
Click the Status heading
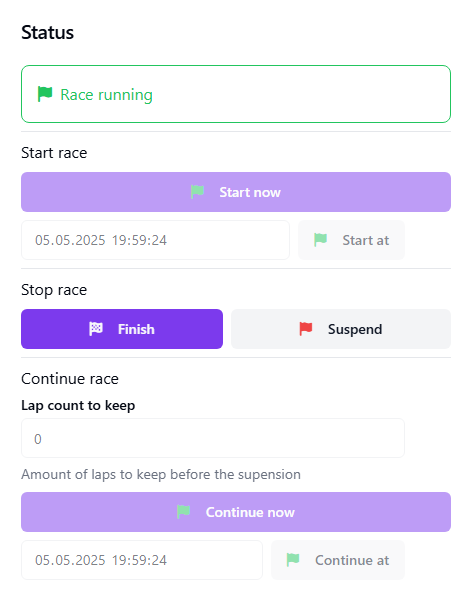(48, 32)
